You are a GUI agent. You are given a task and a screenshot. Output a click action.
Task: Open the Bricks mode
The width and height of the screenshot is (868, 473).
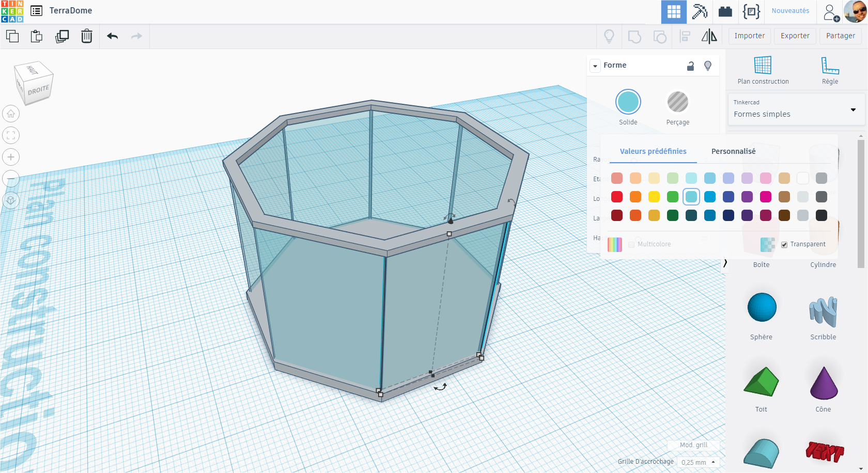click(x=725, y=11)
